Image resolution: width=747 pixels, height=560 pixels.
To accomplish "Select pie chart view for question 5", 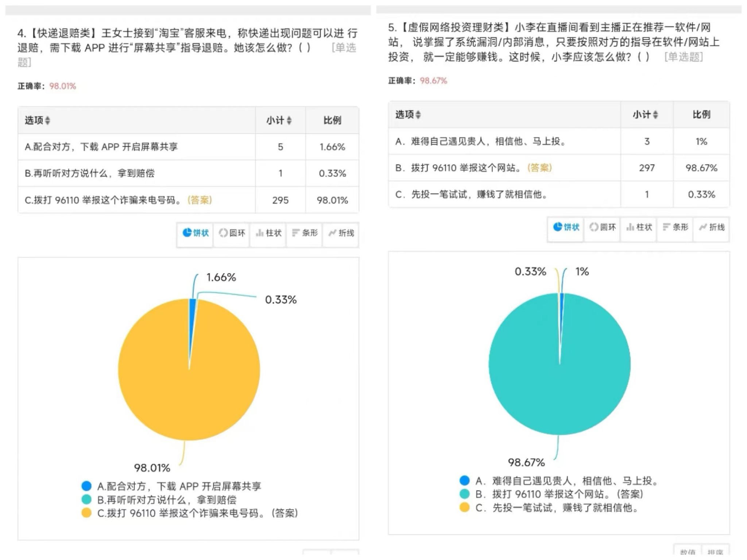I will (x=566, y=227).
